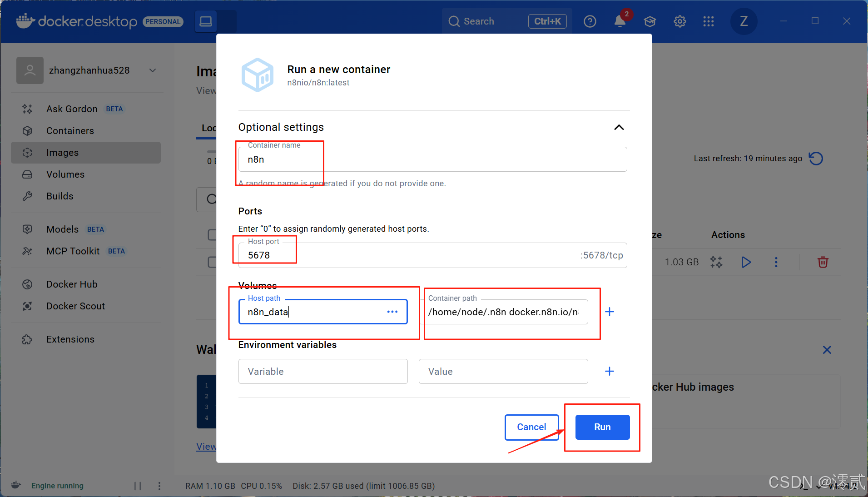Image resolution: width=868 pixels, height=497 pixels.
Task: Click the Cancel button
Action: pos(531,427)
